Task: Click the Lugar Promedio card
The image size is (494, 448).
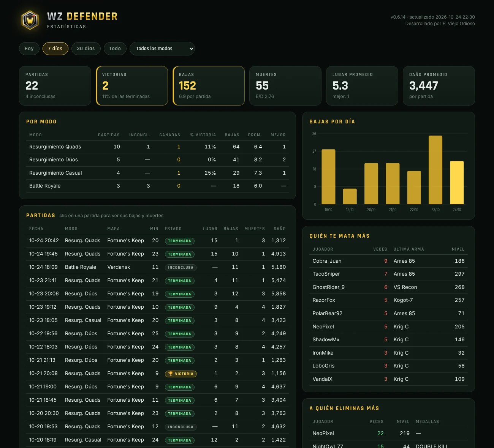Action: click(362, 86)
